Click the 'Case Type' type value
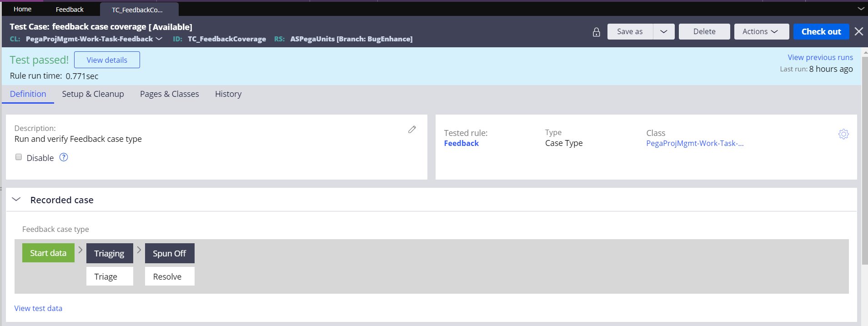Viewport: 868px width, 326px height. 564,143
